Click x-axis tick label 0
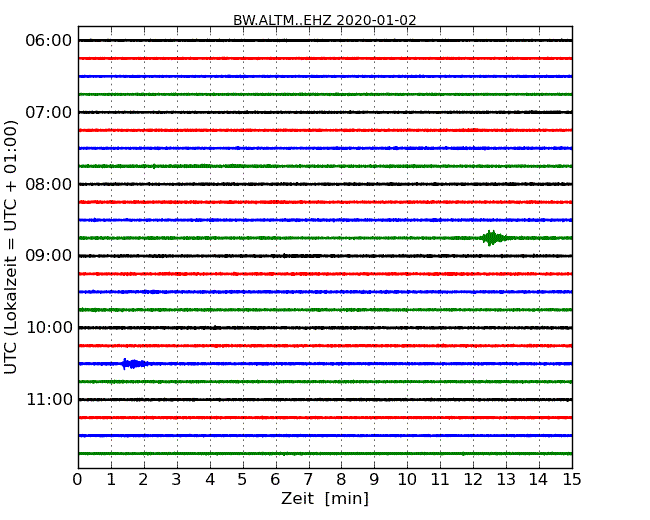The width and height of the screenshot is (650, 520). [x=78, y=480]
